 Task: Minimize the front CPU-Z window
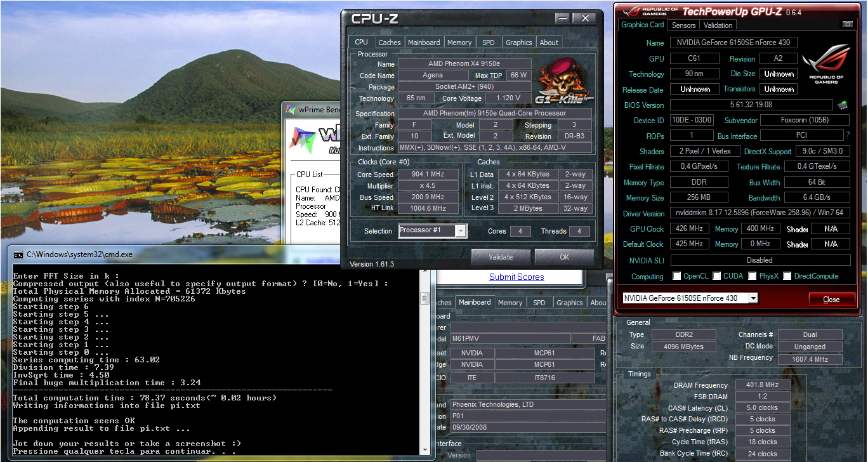[563, 18]
